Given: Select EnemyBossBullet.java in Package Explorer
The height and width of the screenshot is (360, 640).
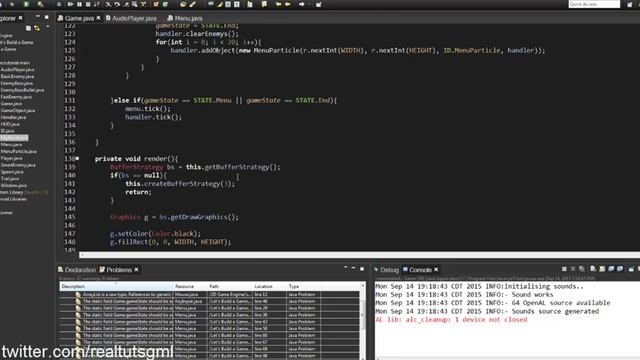Looking at the screenshot, I should tap(22, 90).
